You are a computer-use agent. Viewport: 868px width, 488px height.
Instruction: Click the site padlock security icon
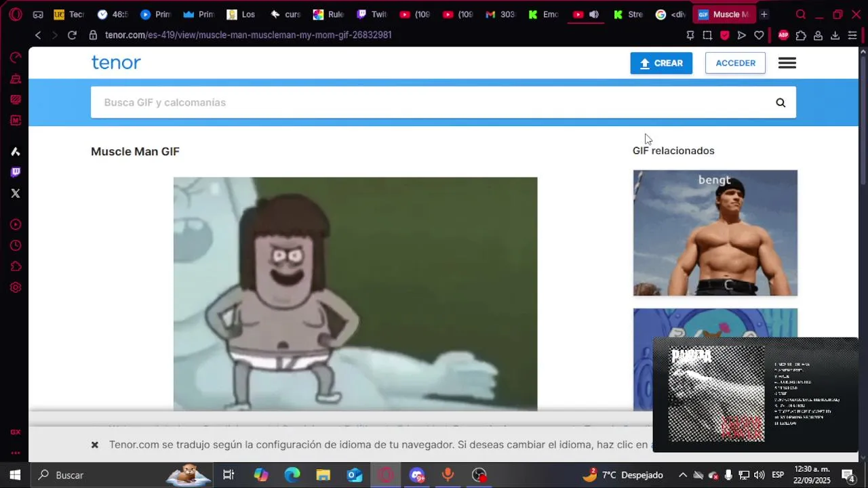(x=93, y=35)
